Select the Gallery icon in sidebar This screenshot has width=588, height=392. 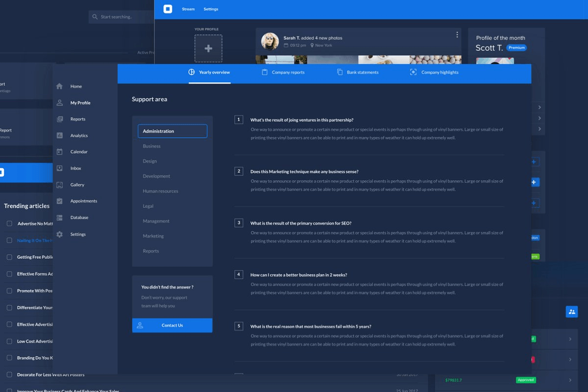point(59,185)
